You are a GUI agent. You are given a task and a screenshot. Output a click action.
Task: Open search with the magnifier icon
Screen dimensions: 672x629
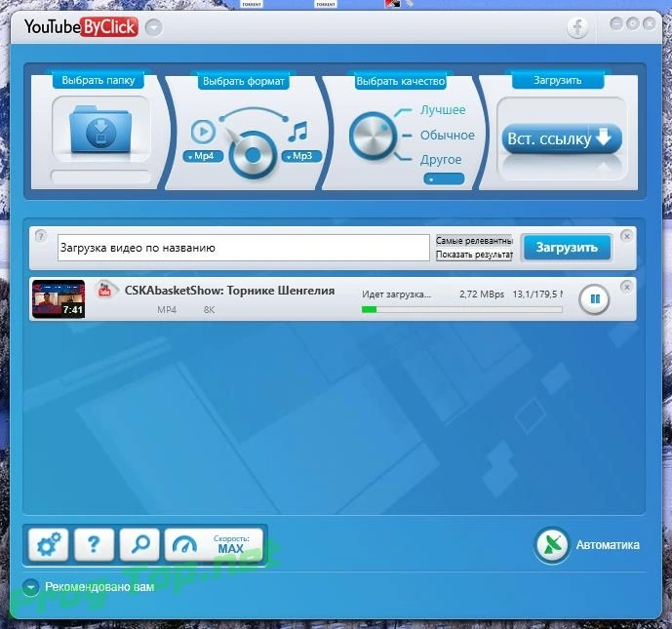[x=139, y=544]
